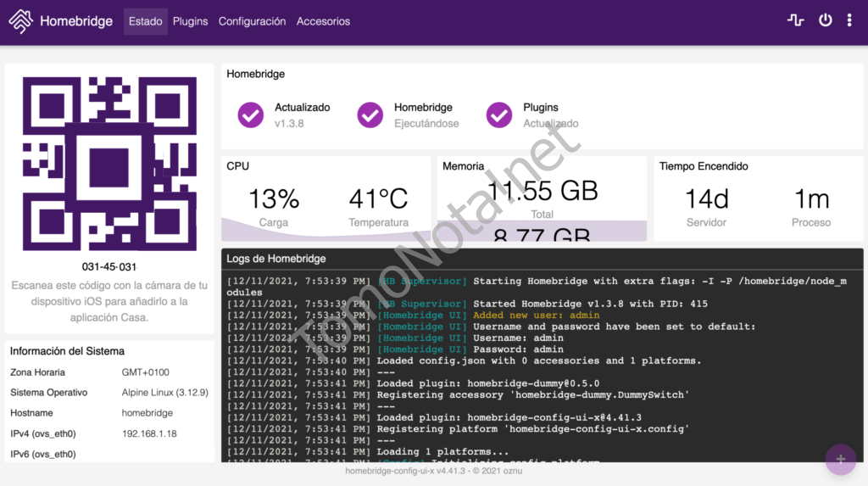Click the Plugins updated checkmark icon
Image resolution: width=868 pixels, height=486 pixels.
click(499, 115)
